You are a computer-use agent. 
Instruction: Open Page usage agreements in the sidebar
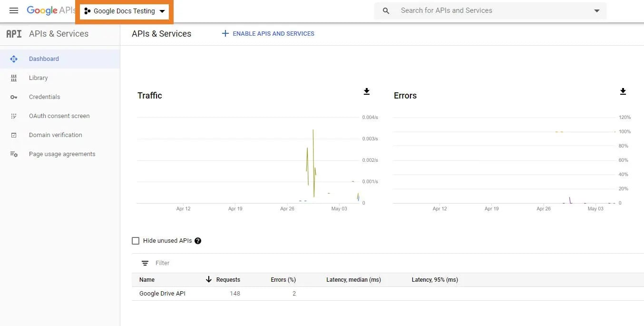click(62, 154)
